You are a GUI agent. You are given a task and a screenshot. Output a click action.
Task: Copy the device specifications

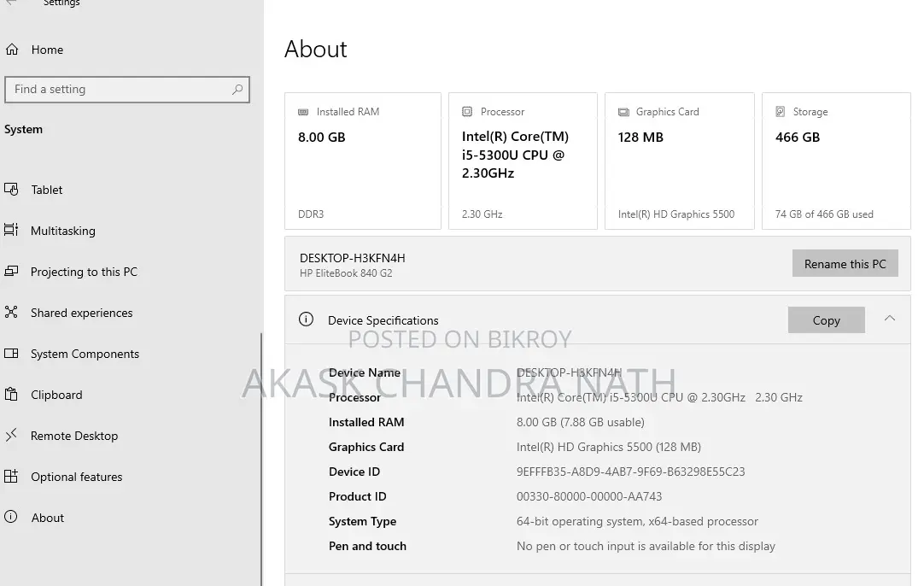click(x=826, y=320)
